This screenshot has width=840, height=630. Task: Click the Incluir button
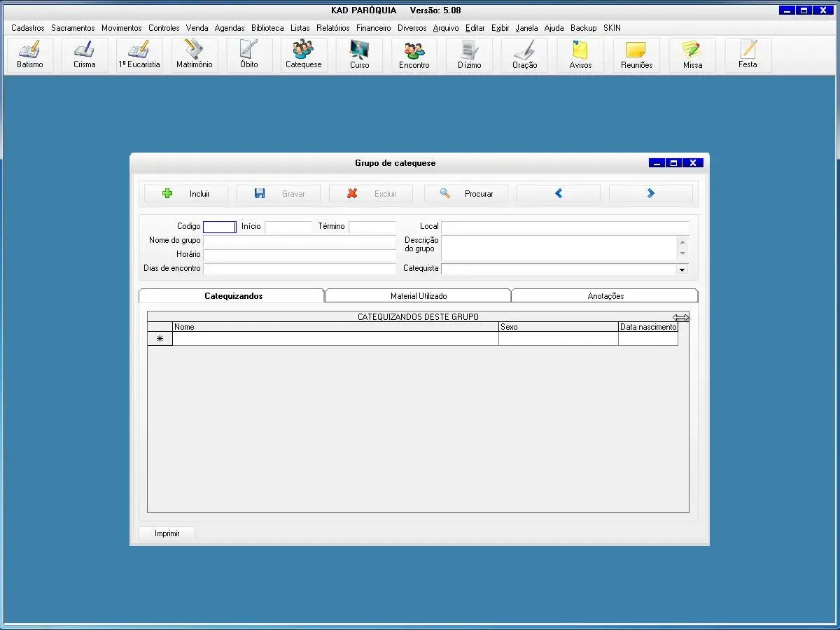click(x=186, y=194)
